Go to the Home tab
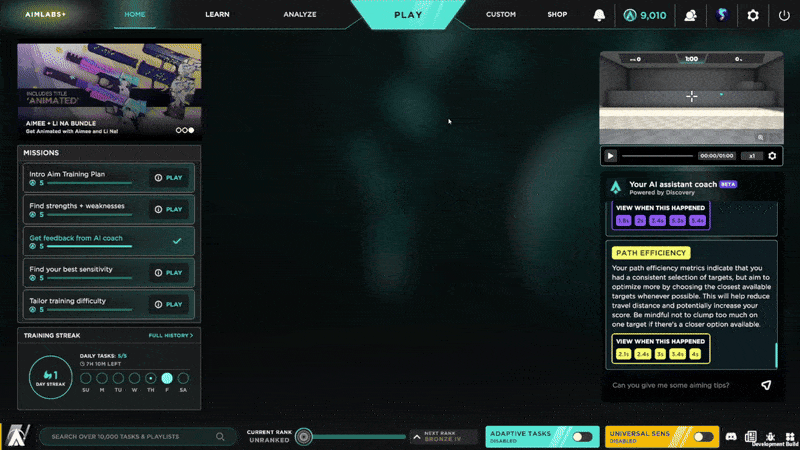The image size is (800, 450). pos(135,14)
